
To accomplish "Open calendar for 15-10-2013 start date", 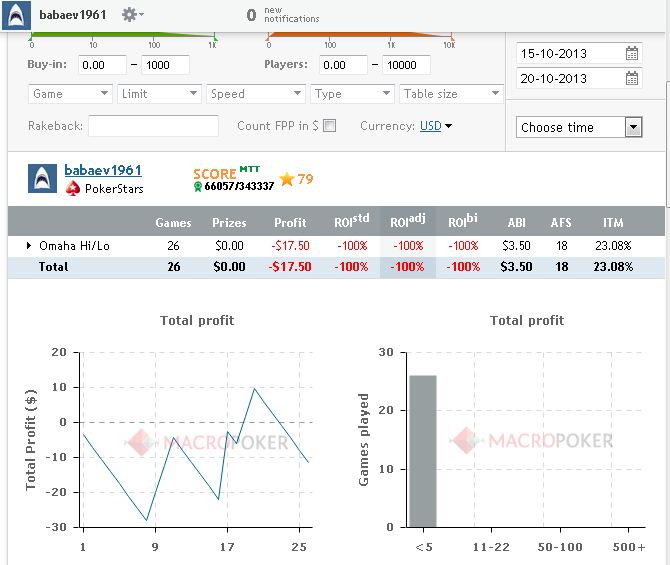I will pos(632,53).
